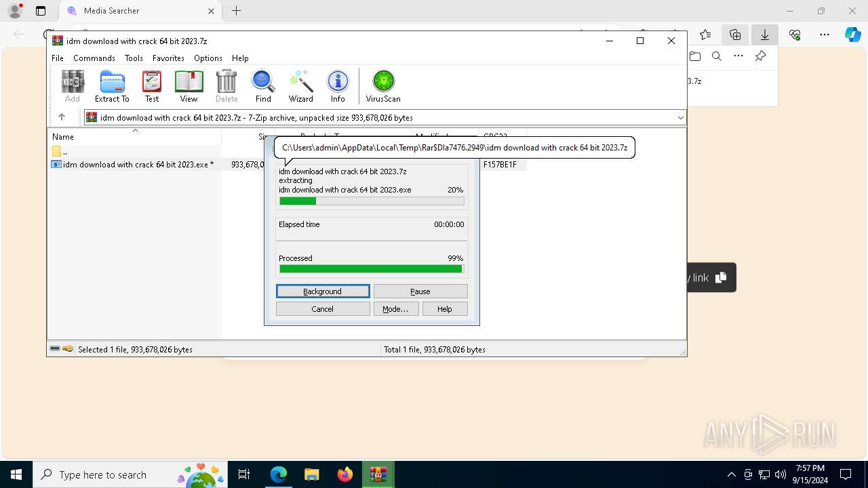The image size is (868, 488).
Task: Open downloads folder icon in downloads panel
Action: pos(695,56)
